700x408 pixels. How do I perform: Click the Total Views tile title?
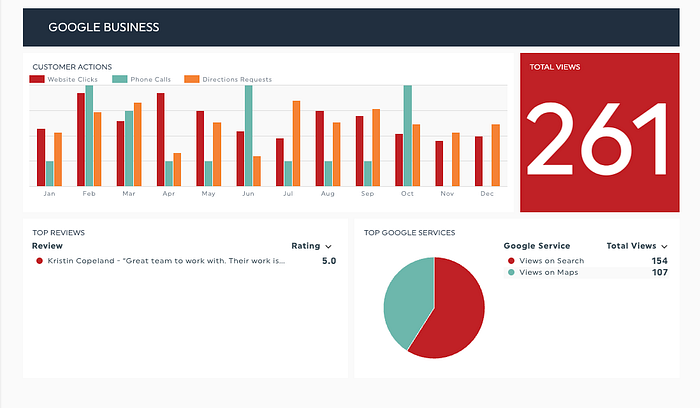pos(555,67)
